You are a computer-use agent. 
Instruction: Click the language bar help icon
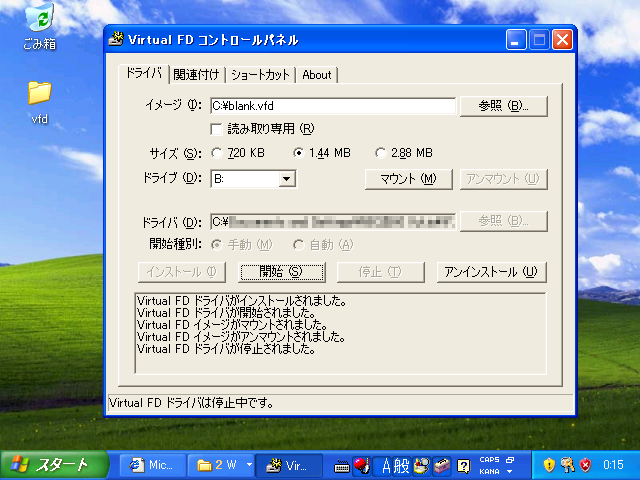pyautogui.click(x=464, y=465)
